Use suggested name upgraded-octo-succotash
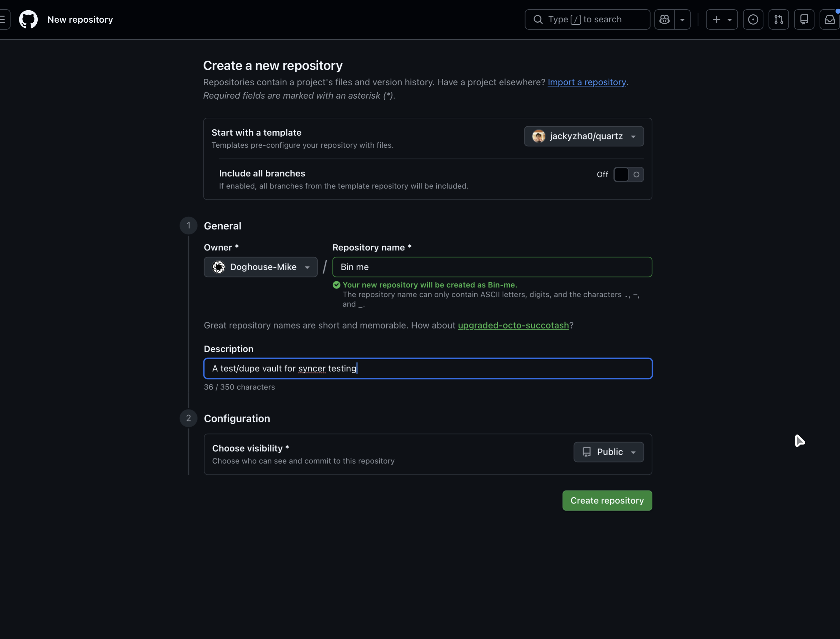 click(x=513, y=325)
